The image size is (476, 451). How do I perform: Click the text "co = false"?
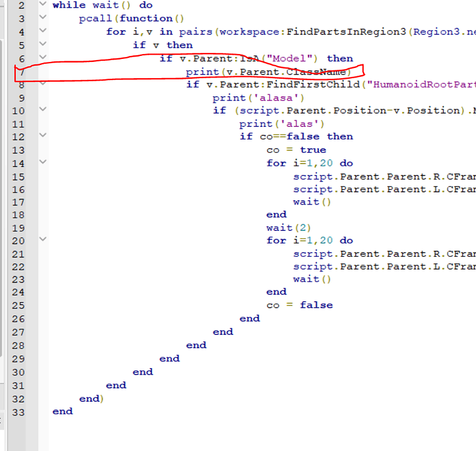pos(300,305)
